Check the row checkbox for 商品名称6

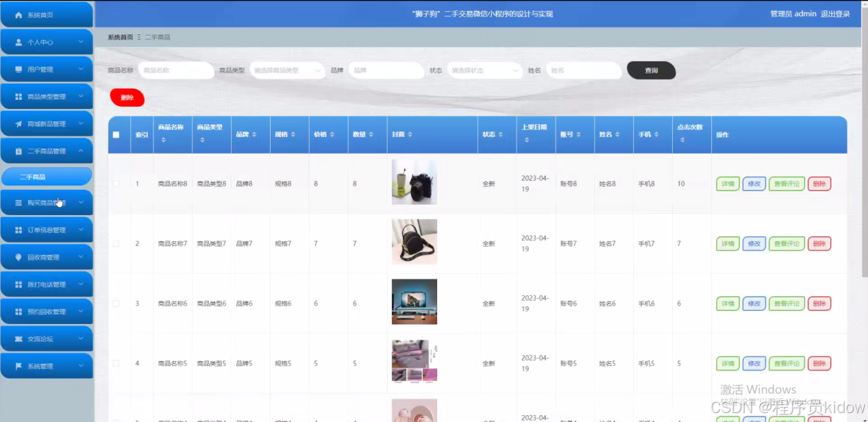click(x=116, y=303)
